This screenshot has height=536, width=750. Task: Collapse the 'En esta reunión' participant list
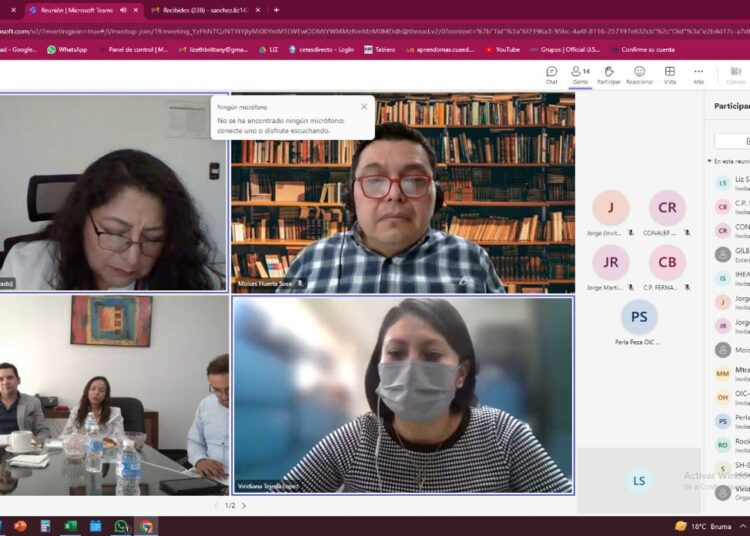[x=710, y=160]
